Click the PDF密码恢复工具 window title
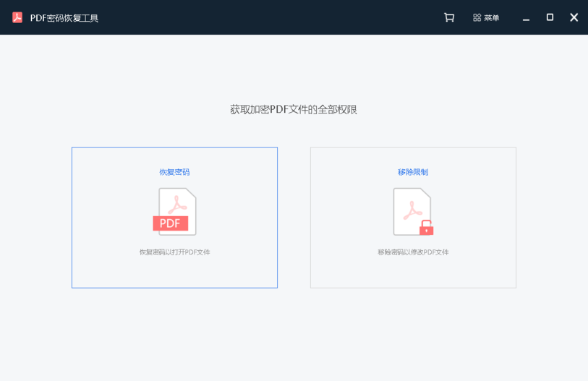 coord(64,17)
